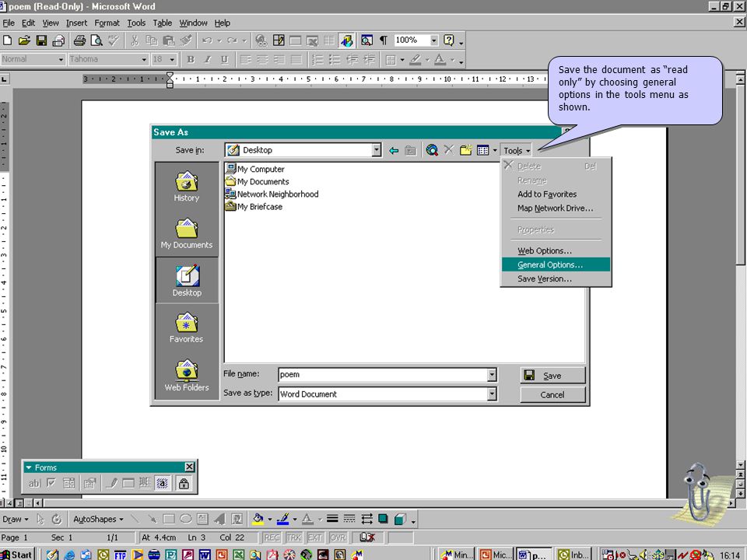Screen dimensions: 747x560
Task: Select Network Neighborhood in file list
Action: (272, 194)
